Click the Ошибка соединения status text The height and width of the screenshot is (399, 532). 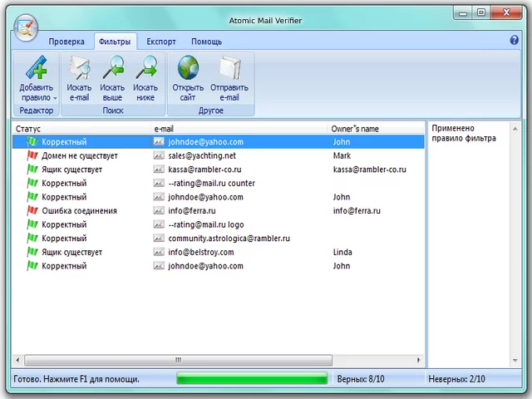point(80,210)
